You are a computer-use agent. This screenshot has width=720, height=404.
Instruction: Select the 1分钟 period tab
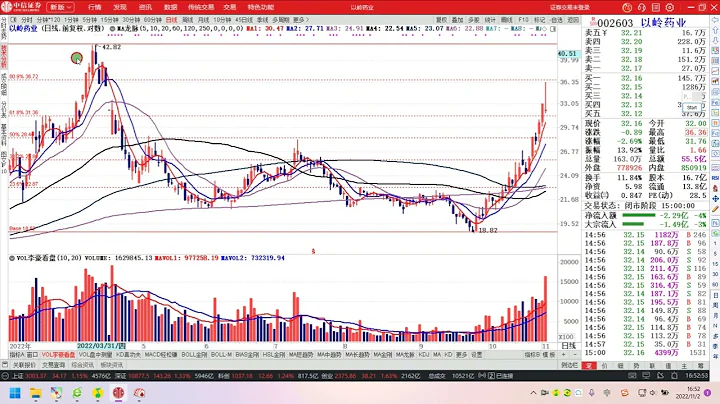point(71,20)
